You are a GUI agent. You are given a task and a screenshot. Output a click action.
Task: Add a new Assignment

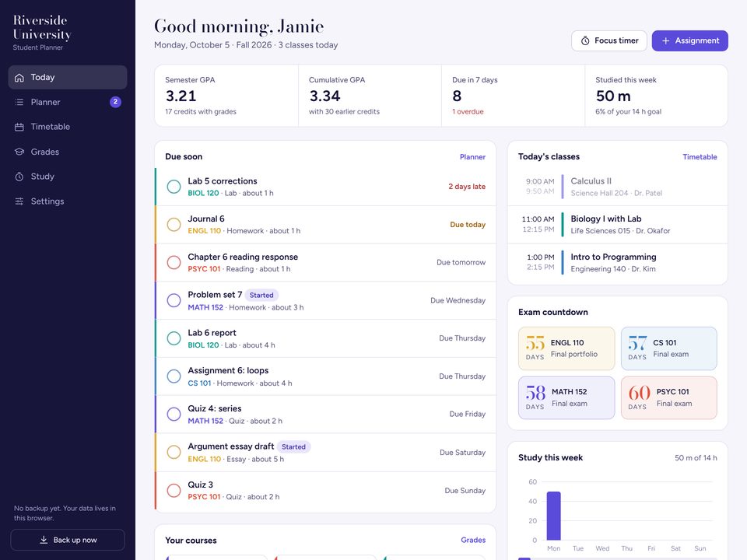(x=690, y=41)
